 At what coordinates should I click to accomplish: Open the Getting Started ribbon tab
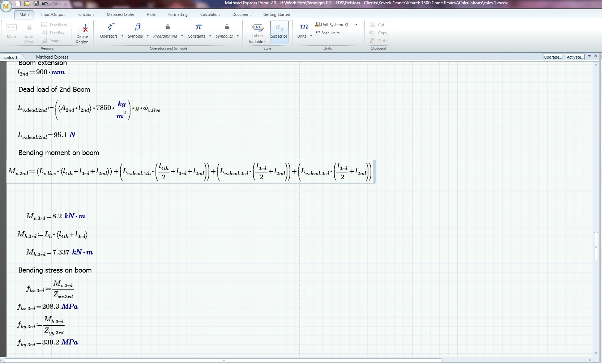click(x=277, y=14)
